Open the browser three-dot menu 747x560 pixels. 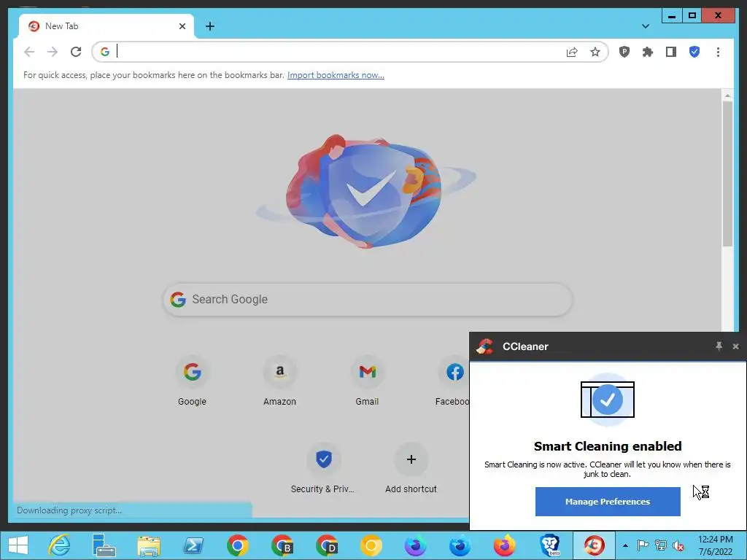point(718,52)
